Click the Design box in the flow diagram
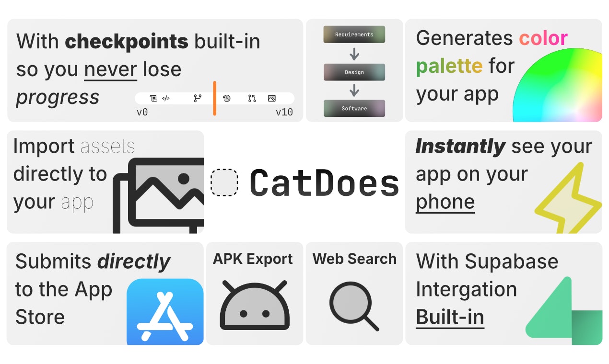The image size is (609, 364). click(x=354, y=72)
